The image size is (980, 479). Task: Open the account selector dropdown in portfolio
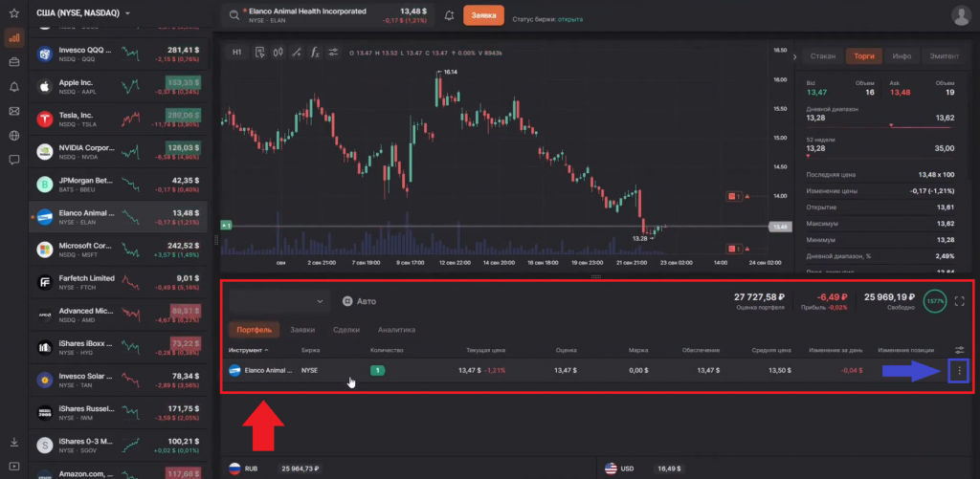278,301
